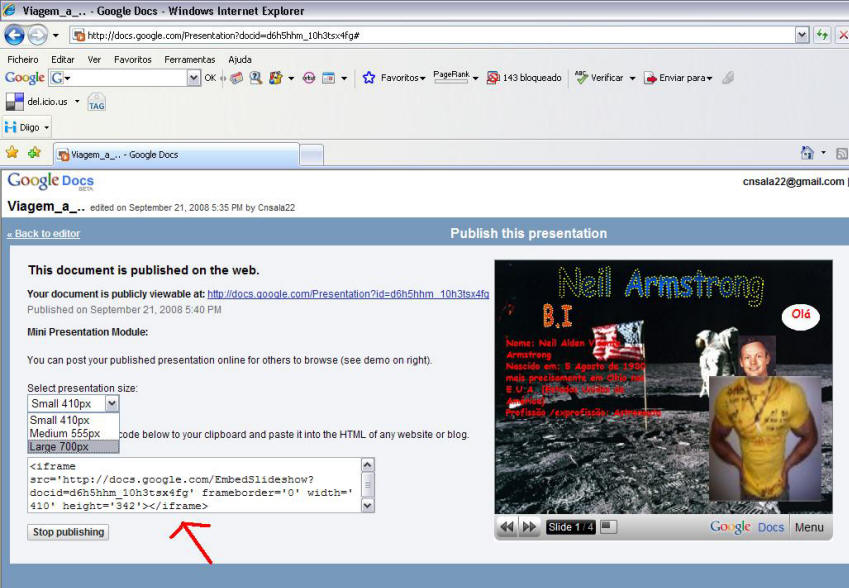This screenshot has width=849, height=588.
Task: Go to previous slide in preview player
Action: [x=507, y=527]
